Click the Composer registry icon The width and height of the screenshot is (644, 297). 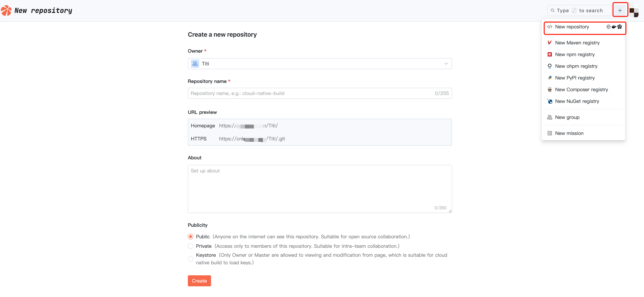[x=550, y=89]
